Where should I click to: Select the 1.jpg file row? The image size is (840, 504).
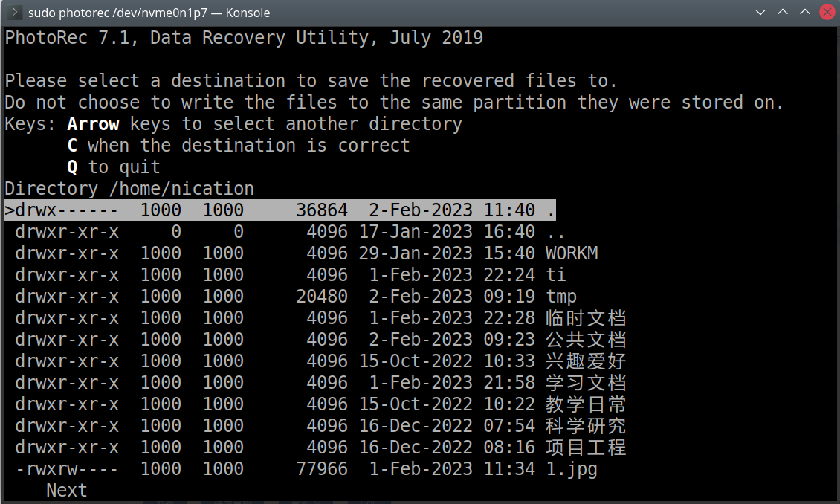coord(306,469)
